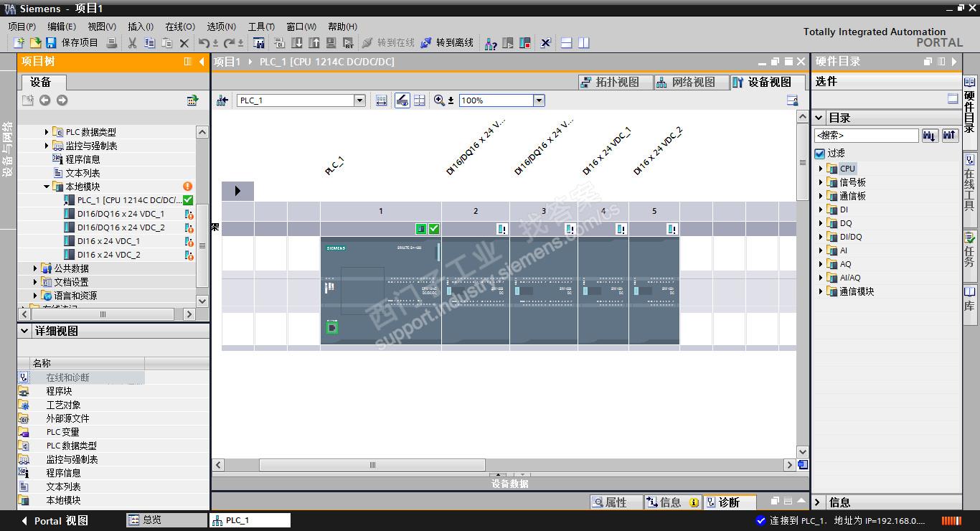Viewport: 980px width, 531px height.
Task: Switch to the 拓扑视图 tab
Action: coord(615,82)
